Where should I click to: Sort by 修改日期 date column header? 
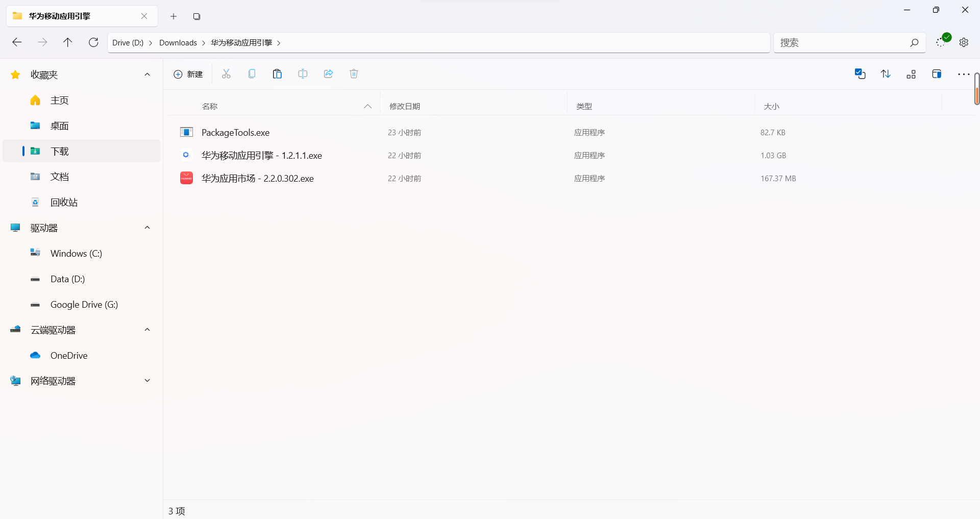[405, 106]
